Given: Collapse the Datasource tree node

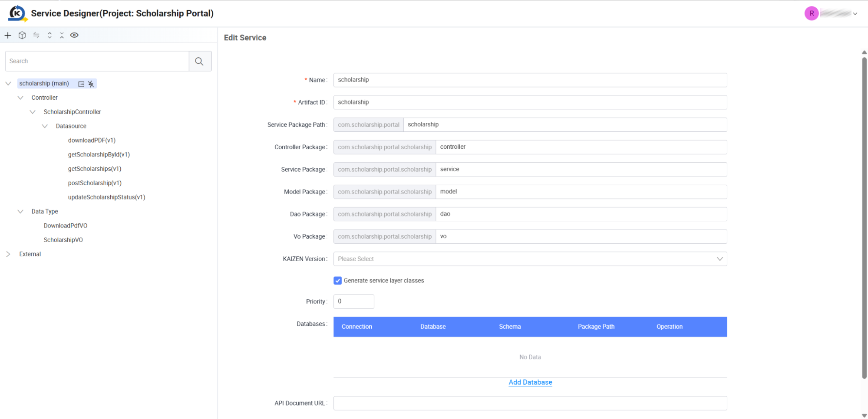Looking at the screenshot, I should pos(45,126).
